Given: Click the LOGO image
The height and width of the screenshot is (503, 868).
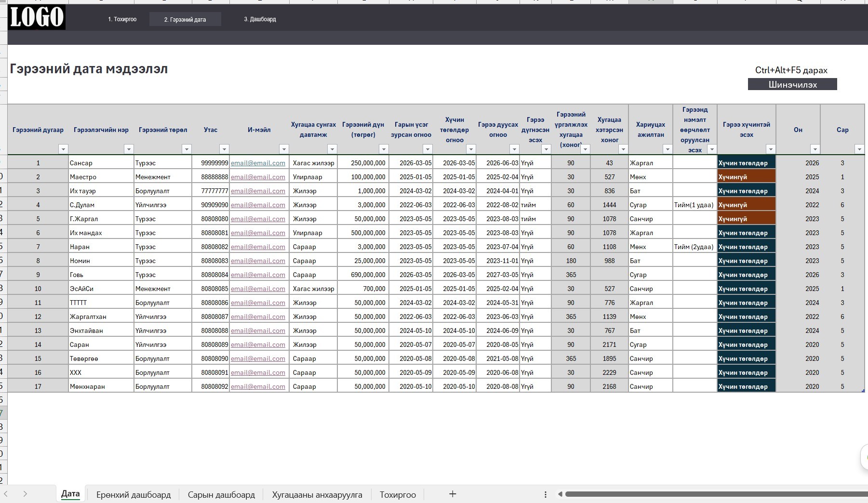Looking at the screenshot, I should click(x=37, y=17).
